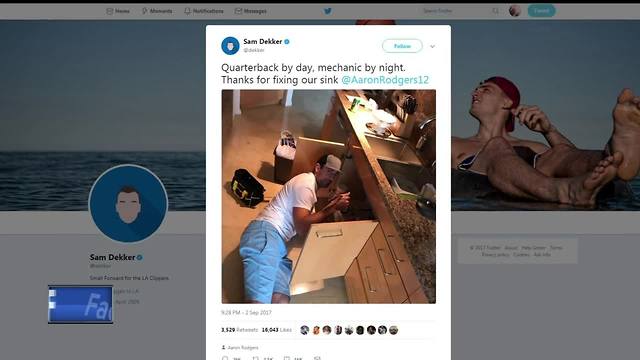Viewport: 640px width, 360px height.
Task: Click the Home house icon
Action: [x=109, y=11]
